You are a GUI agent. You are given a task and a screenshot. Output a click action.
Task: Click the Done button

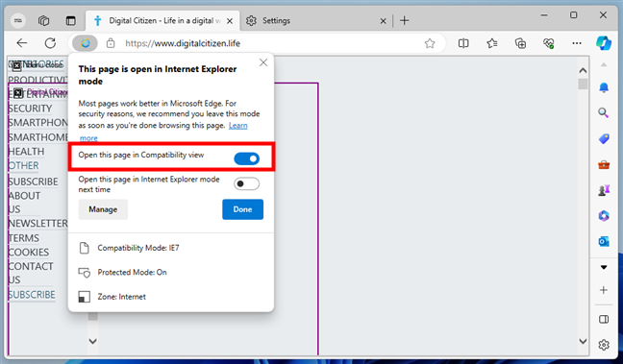[243, 209]
